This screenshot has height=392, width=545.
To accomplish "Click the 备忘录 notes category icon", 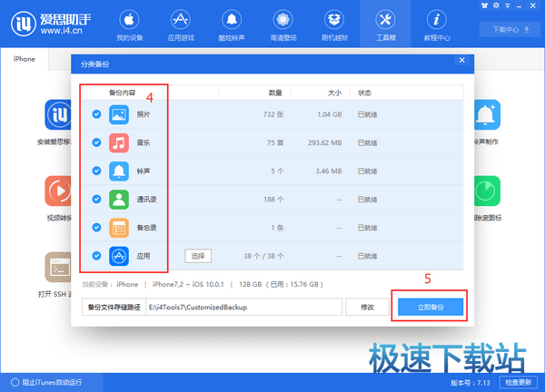I will pos(119,228).
